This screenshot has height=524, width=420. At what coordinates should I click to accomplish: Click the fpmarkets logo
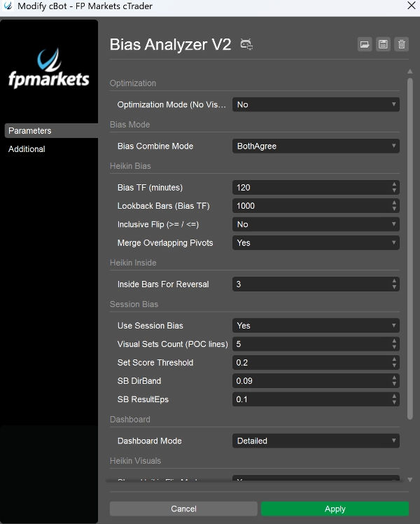pyautogui.click(x=49, y=69)
